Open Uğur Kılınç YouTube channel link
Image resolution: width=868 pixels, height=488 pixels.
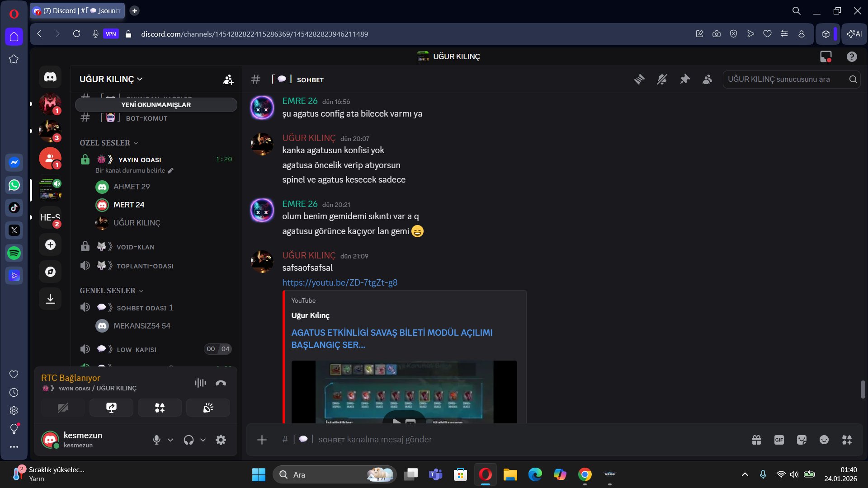click(311, 315)
